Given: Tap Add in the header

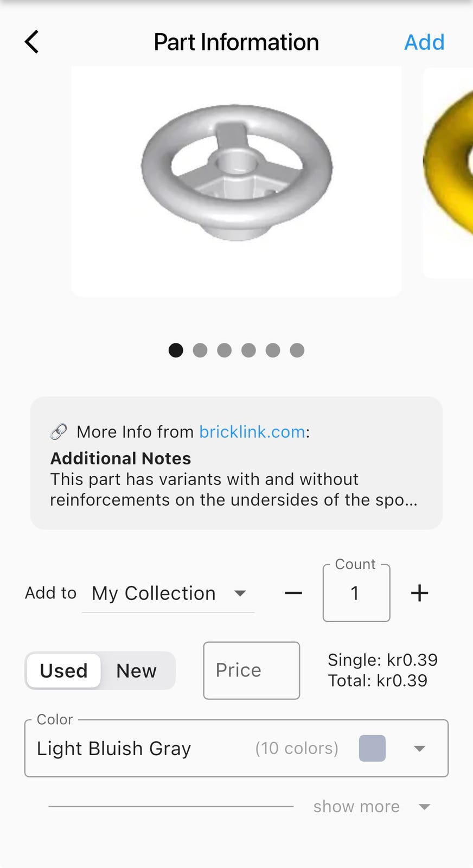Looking at the screenshot, I should [x=424, y=42].
